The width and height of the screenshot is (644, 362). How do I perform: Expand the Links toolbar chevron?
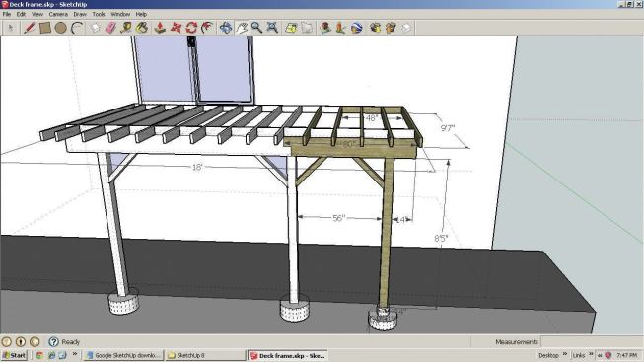[x=591, y=354]
